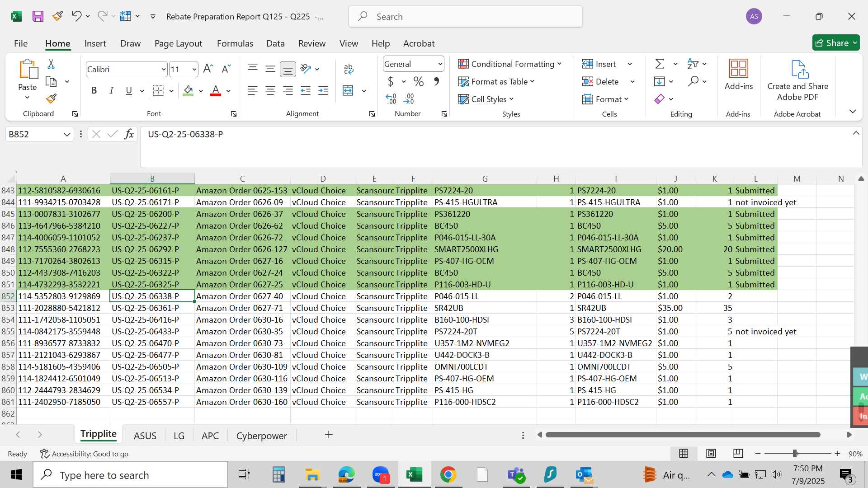Image resolution: width=868 pixels, height=488 pixels.
Task: Expand the Conditional Formatting menu
Action: pos(510,64)
